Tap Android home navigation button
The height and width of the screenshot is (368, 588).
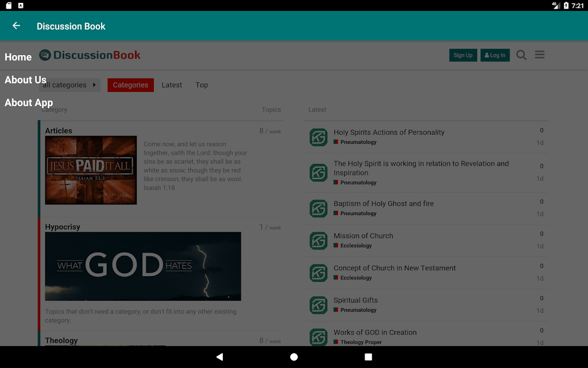(x=294, y=356)
